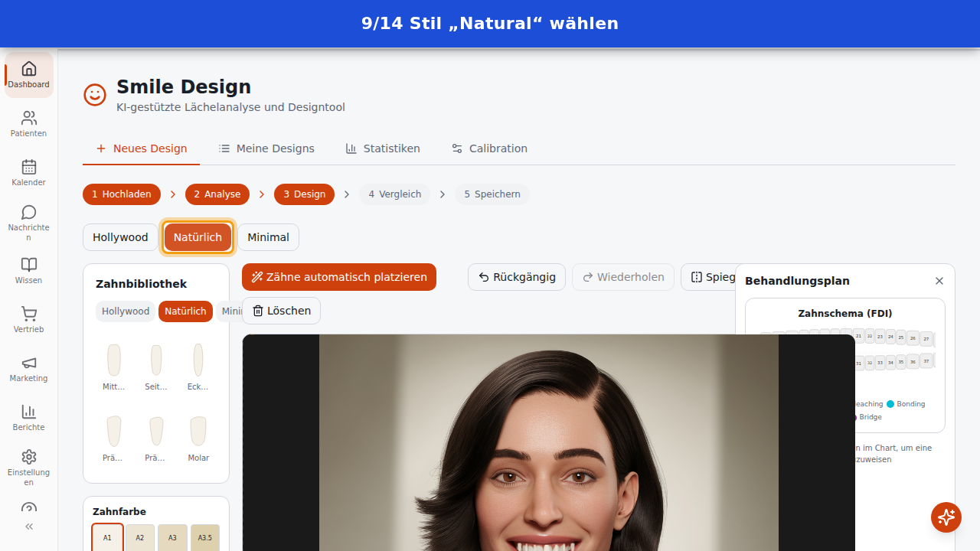Select tooth 33 in Zahnschema

point(880,363)
